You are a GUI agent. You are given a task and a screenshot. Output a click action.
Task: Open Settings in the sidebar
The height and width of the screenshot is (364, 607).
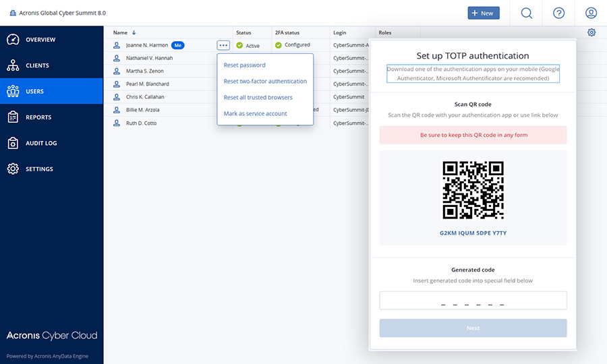39,169
